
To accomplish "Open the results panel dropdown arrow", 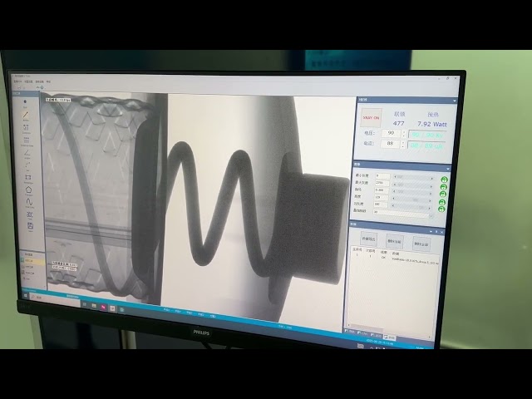I will pyautogui.click(x=431, y=231).
